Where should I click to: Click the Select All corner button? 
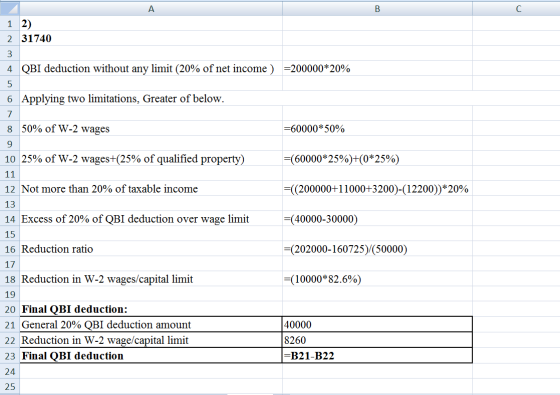coord(10,9)
